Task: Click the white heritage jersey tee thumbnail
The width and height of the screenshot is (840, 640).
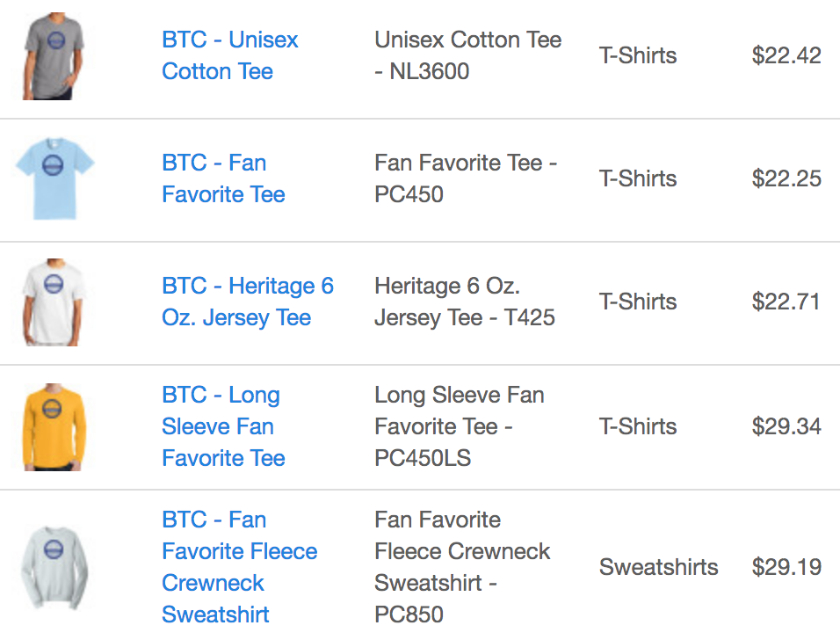Action: (x=54, y=302)
